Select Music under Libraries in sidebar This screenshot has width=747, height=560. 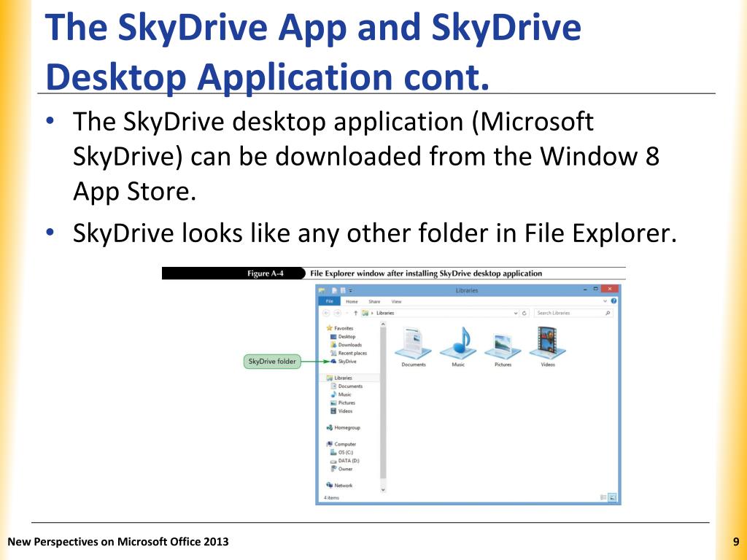[341, 394]
